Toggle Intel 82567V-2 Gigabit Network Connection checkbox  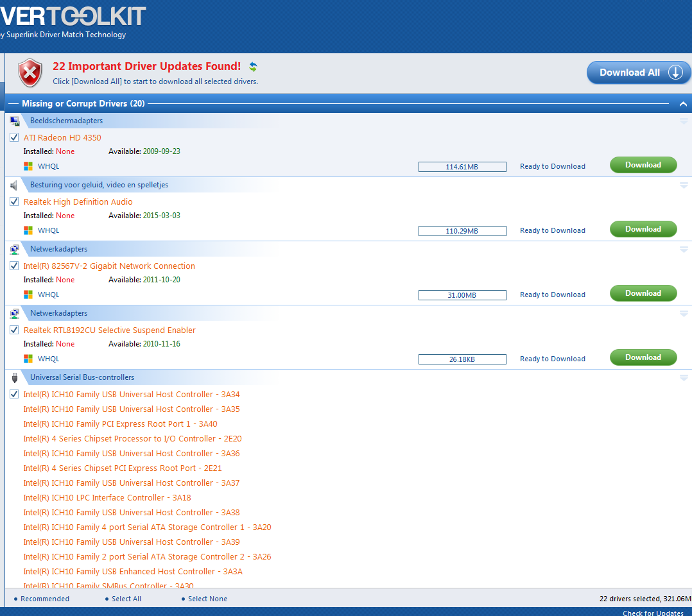tap(14, 266)
